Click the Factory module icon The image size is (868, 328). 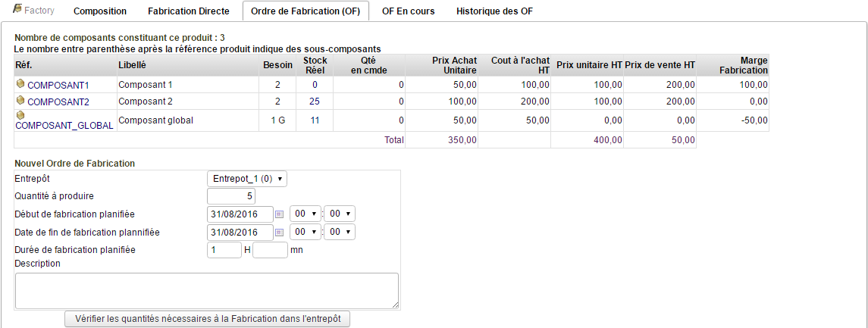pyautogui.click(x=18, y=11)
